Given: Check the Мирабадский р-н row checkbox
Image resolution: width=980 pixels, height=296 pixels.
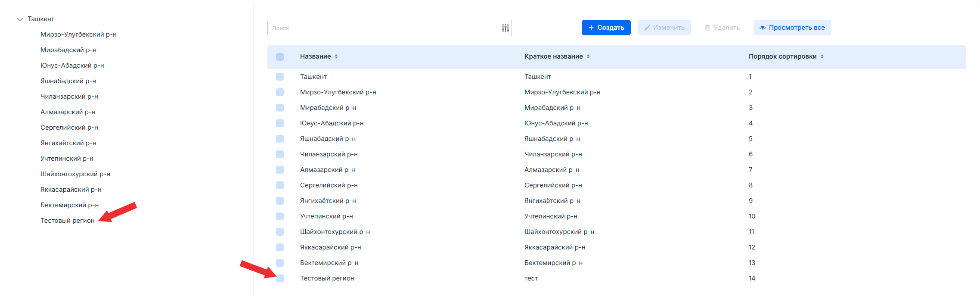Looking at the screenshot, I should pyautogui.click(x=280, y=108).
